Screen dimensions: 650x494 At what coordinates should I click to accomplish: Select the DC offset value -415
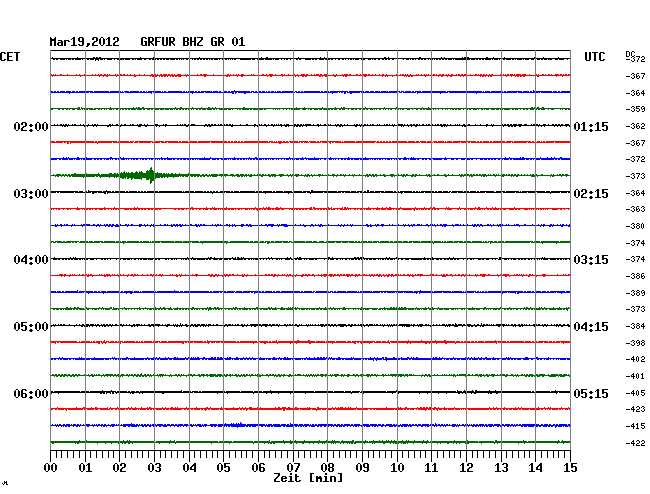(x=635, y=426)
